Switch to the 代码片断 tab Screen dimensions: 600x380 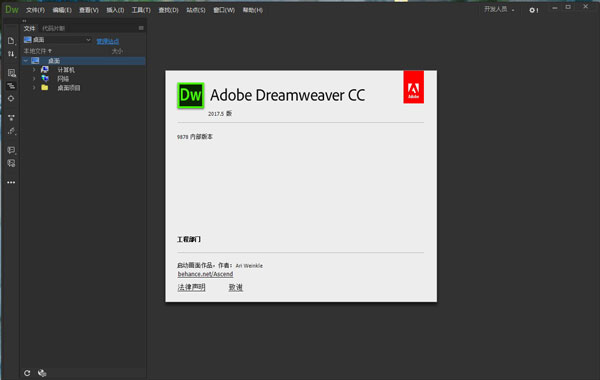53,28
